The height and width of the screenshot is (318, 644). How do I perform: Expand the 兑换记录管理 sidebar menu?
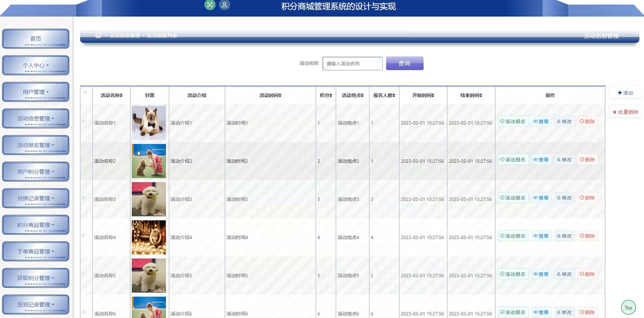point(36,198)
